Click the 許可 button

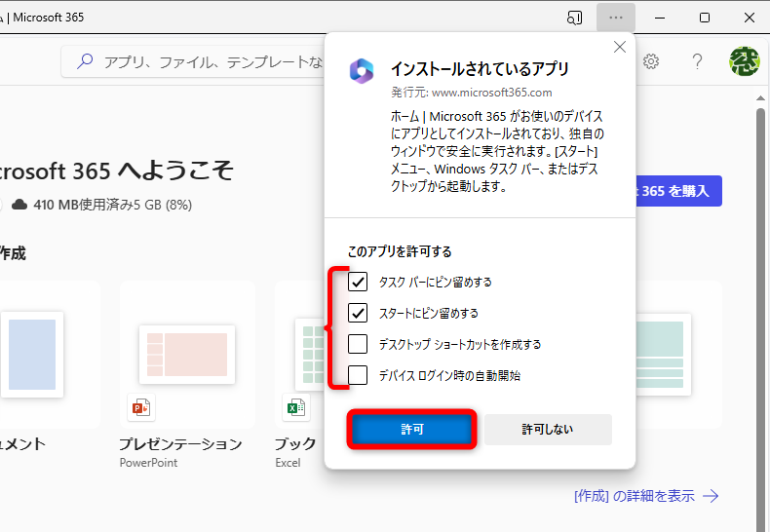411,430
